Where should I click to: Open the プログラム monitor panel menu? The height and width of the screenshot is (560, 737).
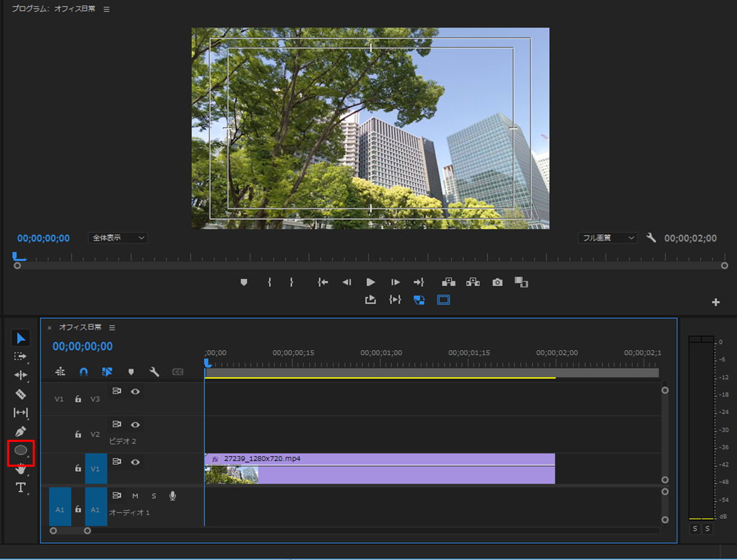pyautogui.click(x=107, y=9)
